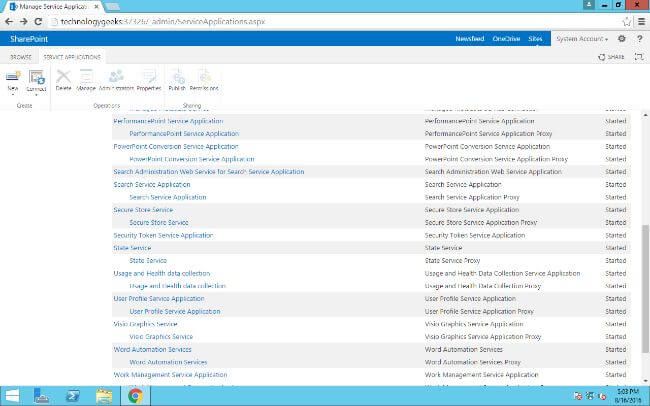Click the SharePoint brand link
This screenshot has width=650, height=406.
coord(29,39)
